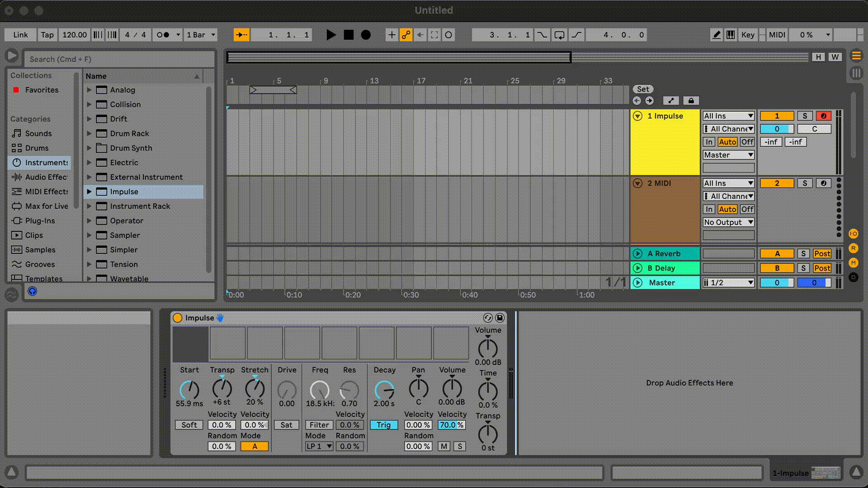Switch to Arrangement view bars icon
Viewport: 868px width, 488px height.
(x=856, y=56)
